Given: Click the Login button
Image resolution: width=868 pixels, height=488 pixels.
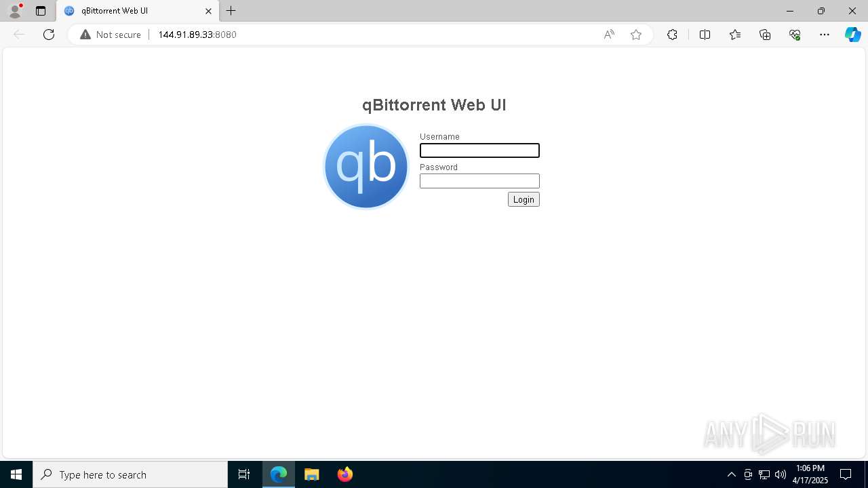Looking at the screenshot, I should coord(524,199).
